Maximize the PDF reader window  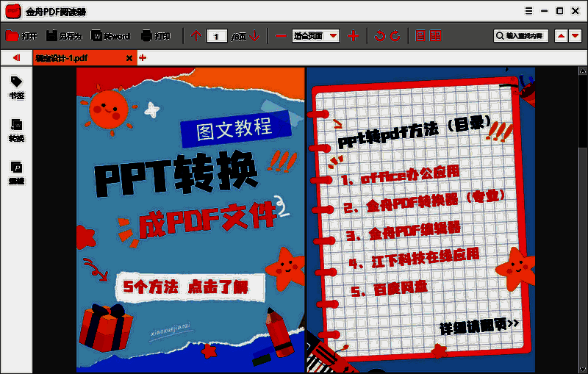(x=559, y=11)
